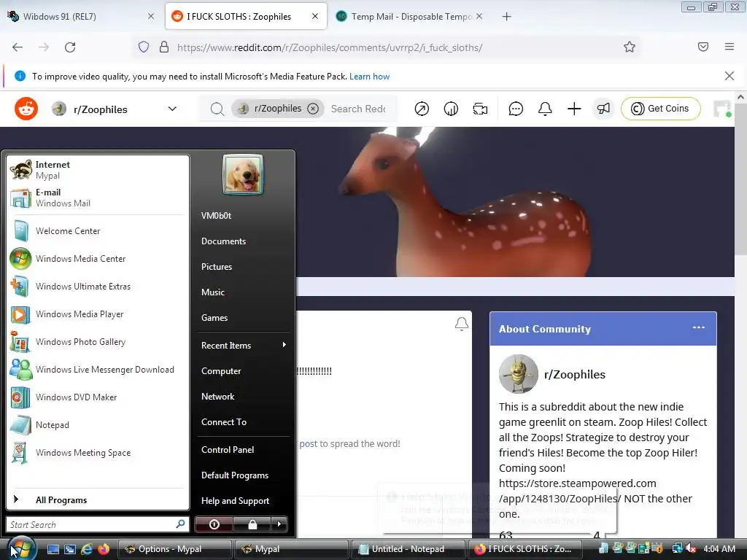Open Windows DVD Maker
Screen dimensions: 747x560
pos(98,397)
